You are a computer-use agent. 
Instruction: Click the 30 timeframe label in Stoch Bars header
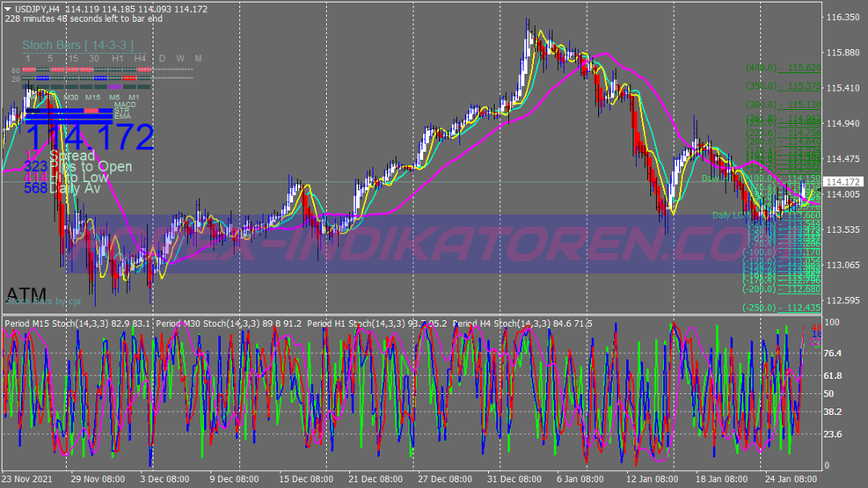pyautogui.click(x=94, y=58)
